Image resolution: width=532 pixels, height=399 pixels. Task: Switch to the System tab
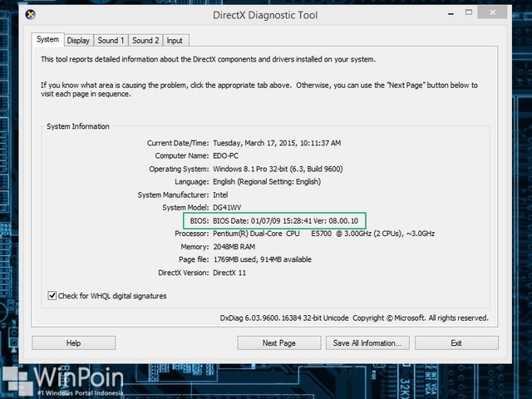click(x=47, y=40)
